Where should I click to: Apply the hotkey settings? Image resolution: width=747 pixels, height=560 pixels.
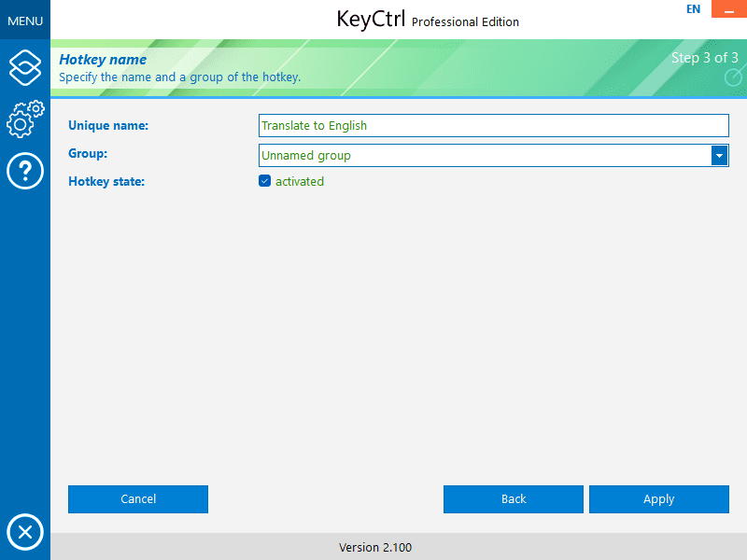pos(659,499)
